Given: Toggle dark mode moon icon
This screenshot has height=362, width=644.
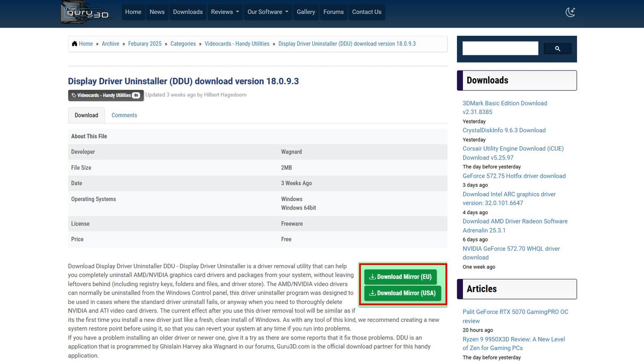Looking at the screenshot, I should click(570, 12).
